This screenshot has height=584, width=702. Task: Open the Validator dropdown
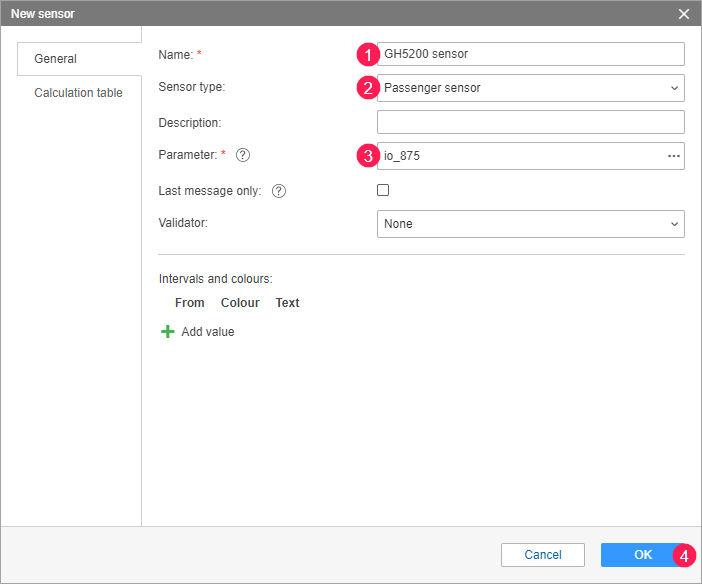530,224
